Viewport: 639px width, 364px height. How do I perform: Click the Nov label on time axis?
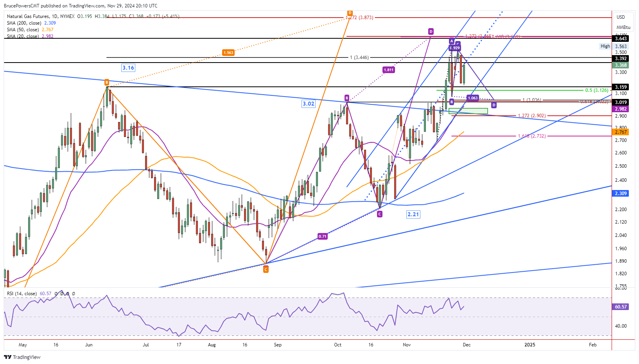point(407,345)
